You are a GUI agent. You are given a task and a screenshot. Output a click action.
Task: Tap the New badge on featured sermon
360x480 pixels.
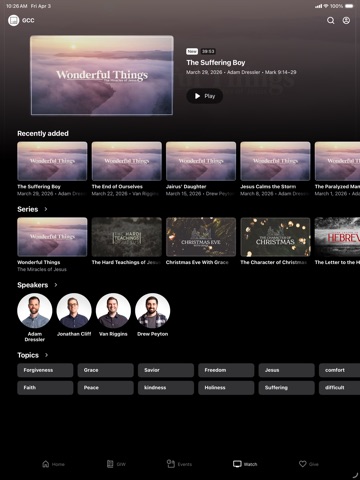[192, 51]
